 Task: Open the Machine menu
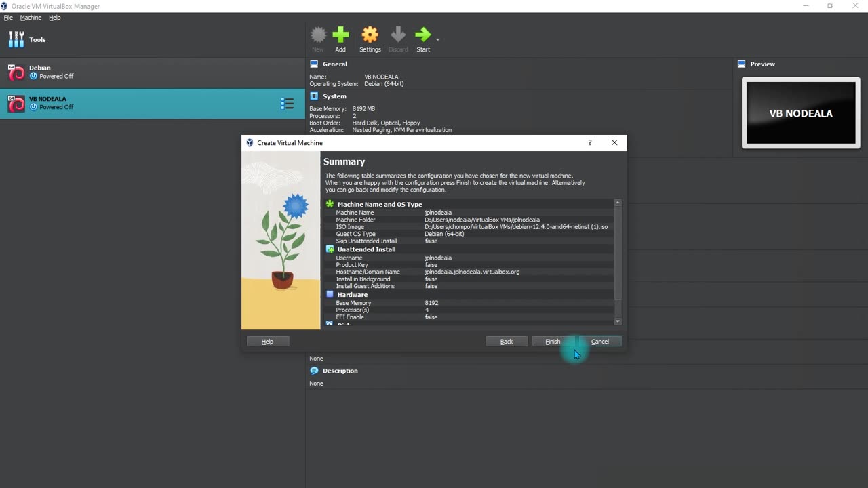pos(31,18)
